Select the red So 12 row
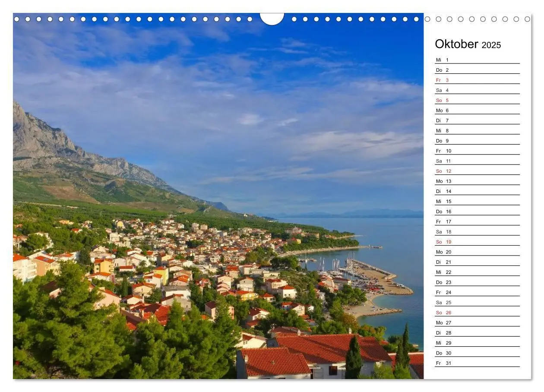This screenshot has height=392, width=544. click(x=477, y=171)
